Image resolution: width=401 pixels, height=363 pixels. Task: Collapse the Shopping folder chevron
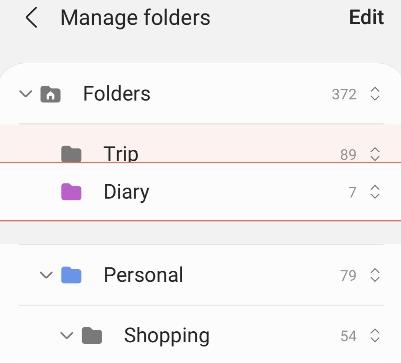(x=67, y=335)
